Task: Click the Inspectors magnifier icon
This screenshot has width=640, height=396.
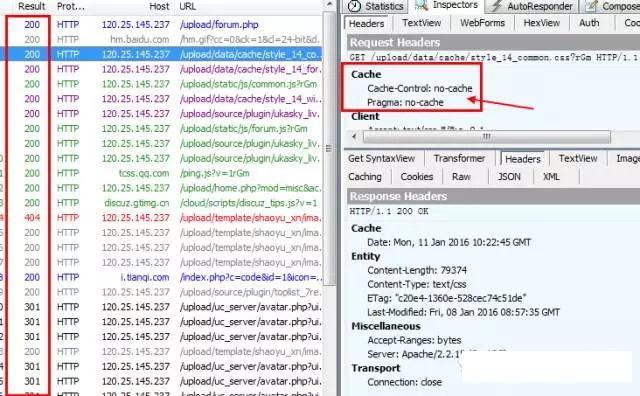Action: (x=421, y=5)
